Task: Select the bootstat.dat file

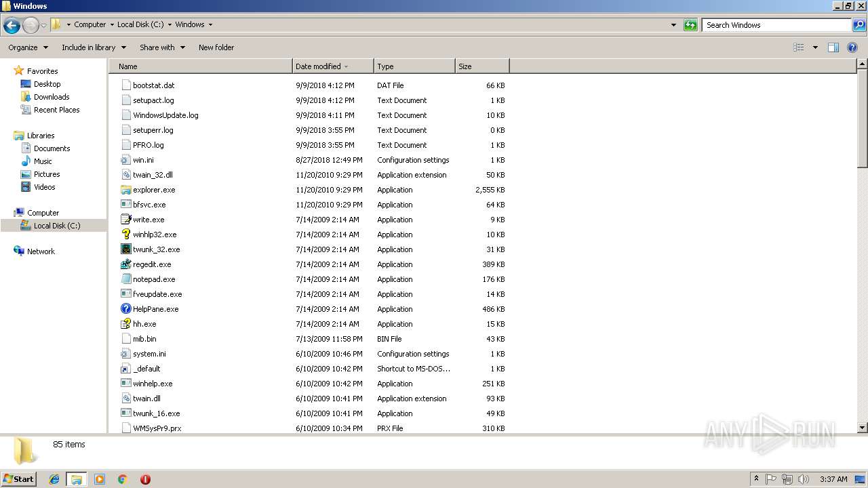Action: [x=153, y=85]
